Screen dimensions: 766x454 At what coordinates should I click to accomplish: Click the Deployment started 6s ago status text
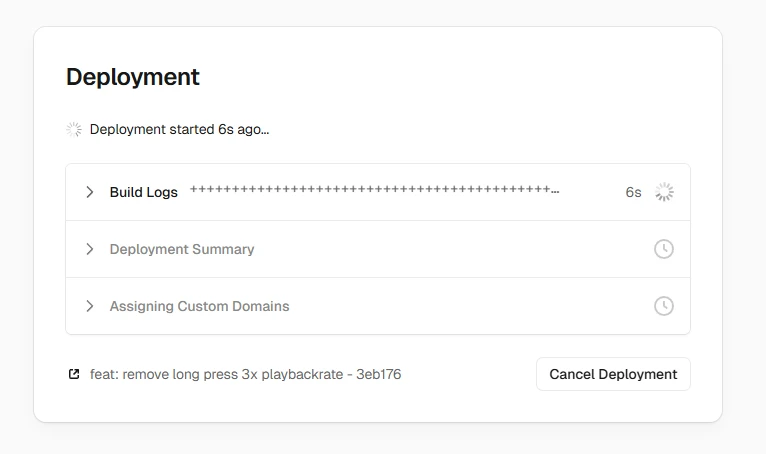(179, 129)
